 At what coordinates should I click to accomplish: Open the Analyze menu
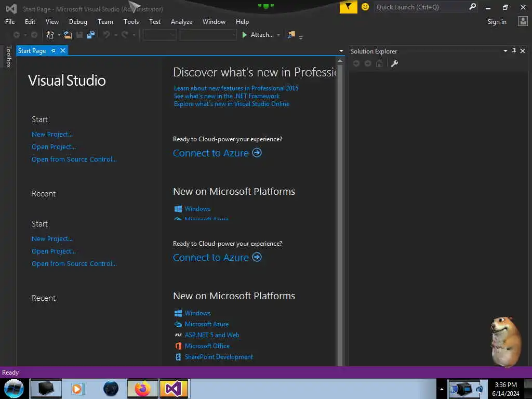click(x=181, y=22)
